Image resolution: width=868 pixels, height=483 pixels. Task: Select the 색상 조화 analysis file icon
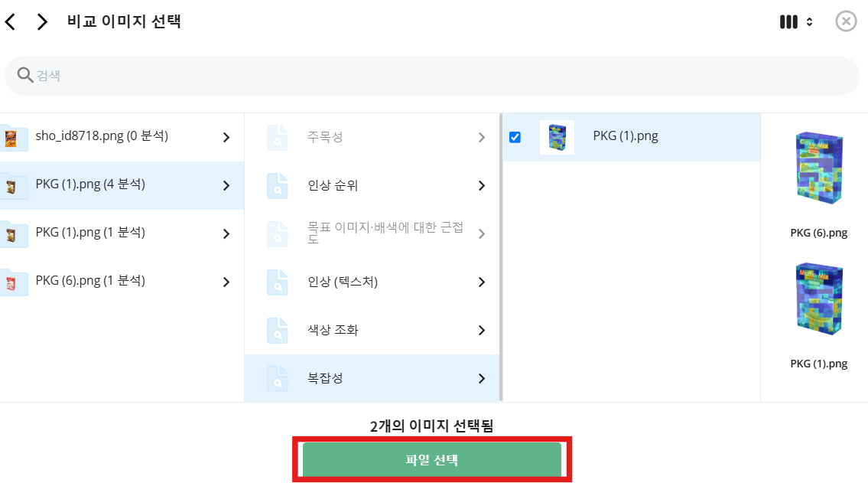278,330
